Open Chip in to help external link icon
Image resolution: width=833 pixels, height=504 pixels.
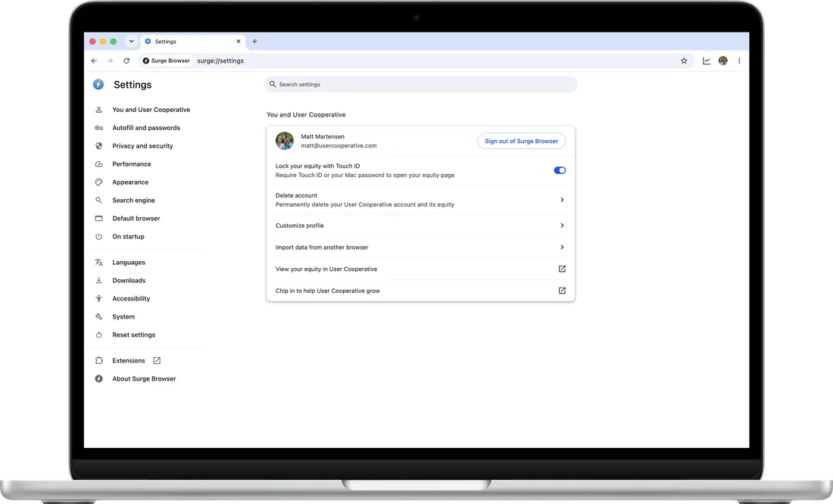[562, 291]
